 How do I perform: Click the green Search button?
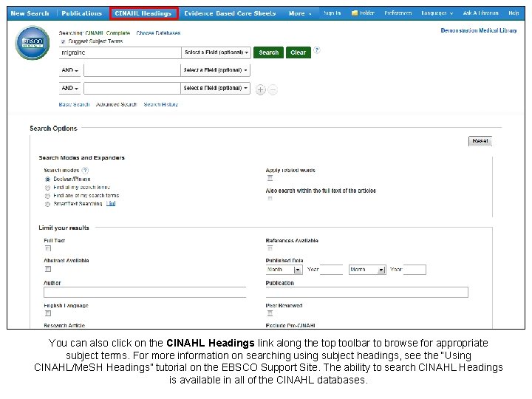[x=268, y=52]
